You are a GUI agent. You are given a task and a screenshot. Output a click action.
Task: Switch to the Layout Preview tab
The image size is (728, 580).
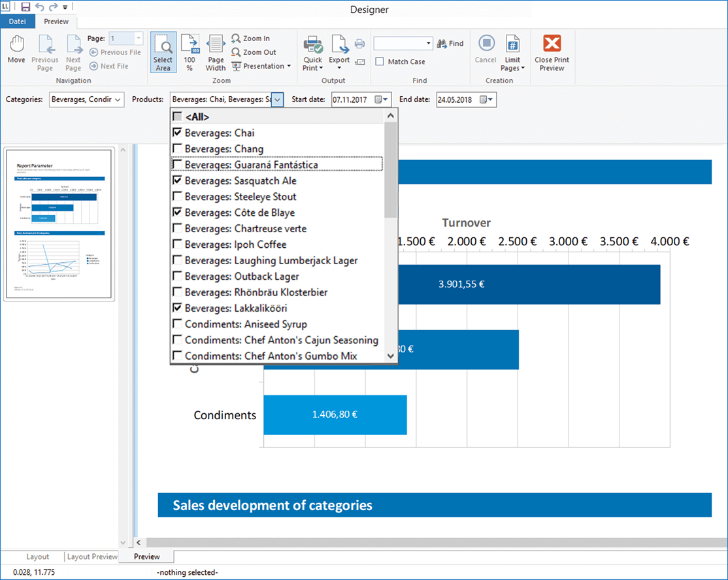pos(91,556)
